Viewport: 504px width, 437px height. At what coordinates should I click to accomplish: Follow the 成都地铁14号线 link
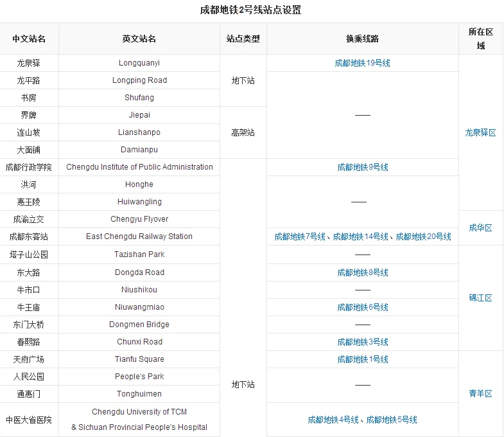coord(360,236)
